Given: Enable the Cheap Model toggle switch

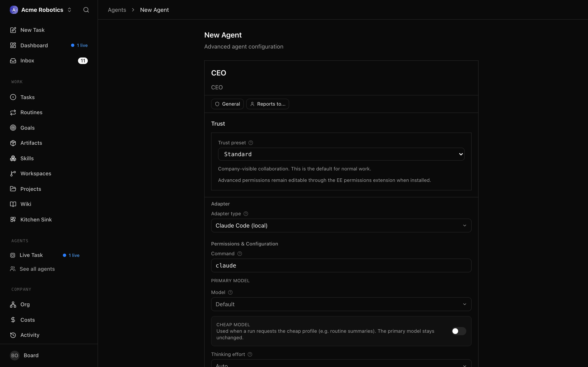Looking at the screenshot, I should 459,331.
